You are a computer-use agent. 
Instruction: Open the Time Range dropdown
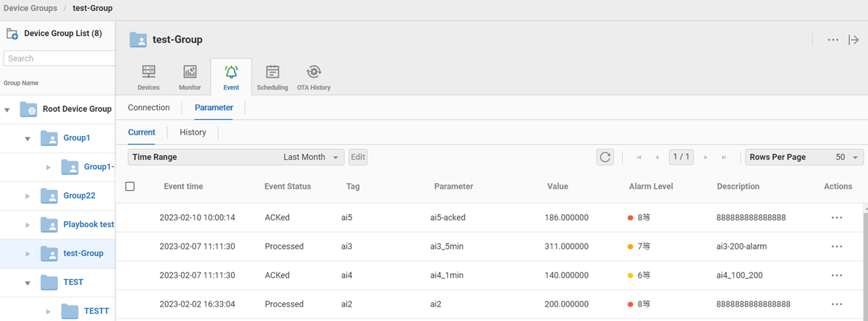[236, 157]
